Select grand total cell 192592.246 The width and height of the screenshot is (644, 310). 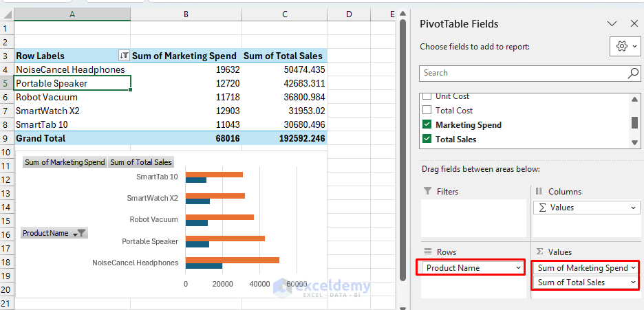[285, 139]
